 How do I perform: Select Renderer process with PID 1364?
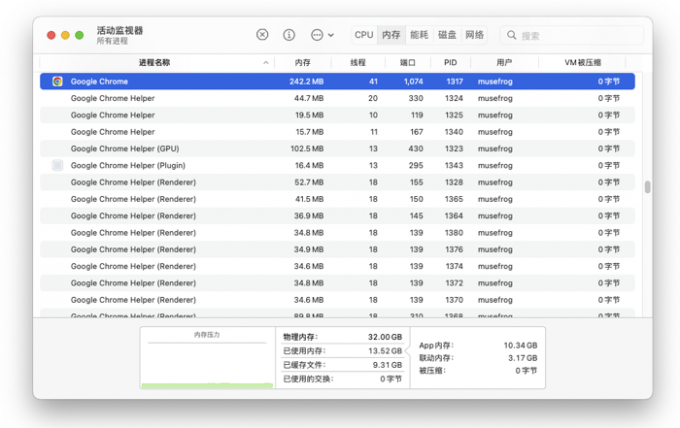337,216
